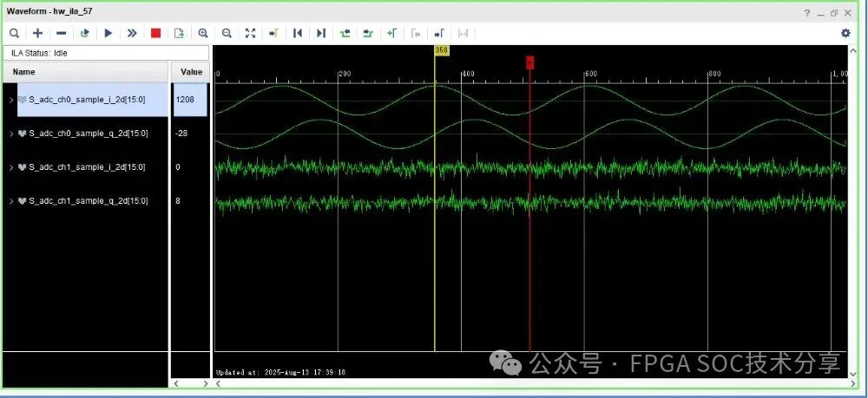Open the help question mark
The height and width of the screenshot is (398, 868).
click(x=807, y=13)
